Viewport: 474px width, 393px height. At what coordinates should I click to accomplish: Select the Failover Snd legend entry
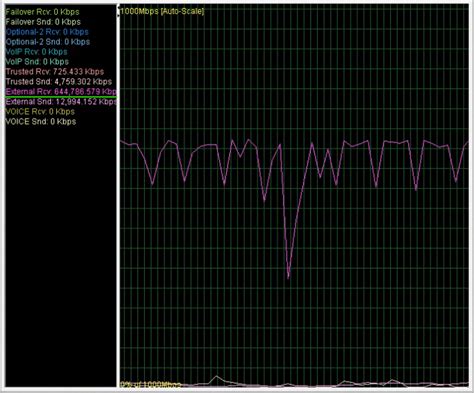pos(43,22)
